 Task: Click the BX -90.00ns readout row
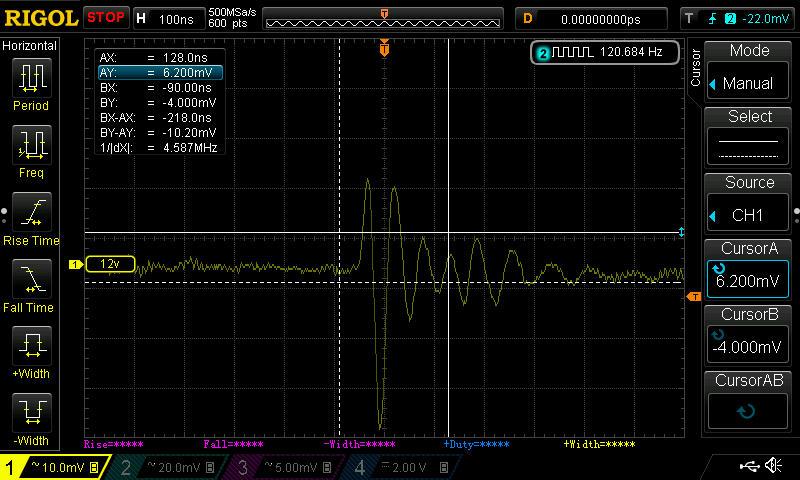159,87
